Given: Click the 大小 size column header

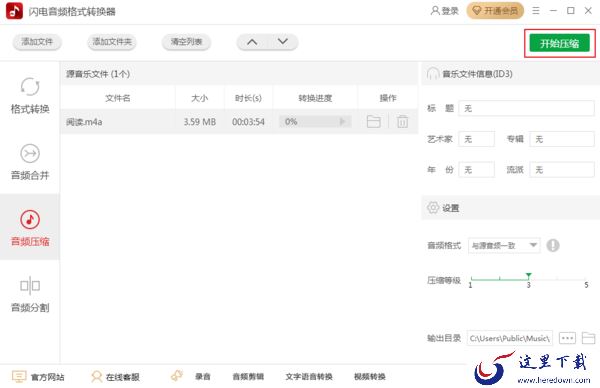Looking at the screenshot, I should tap(199, 98).
